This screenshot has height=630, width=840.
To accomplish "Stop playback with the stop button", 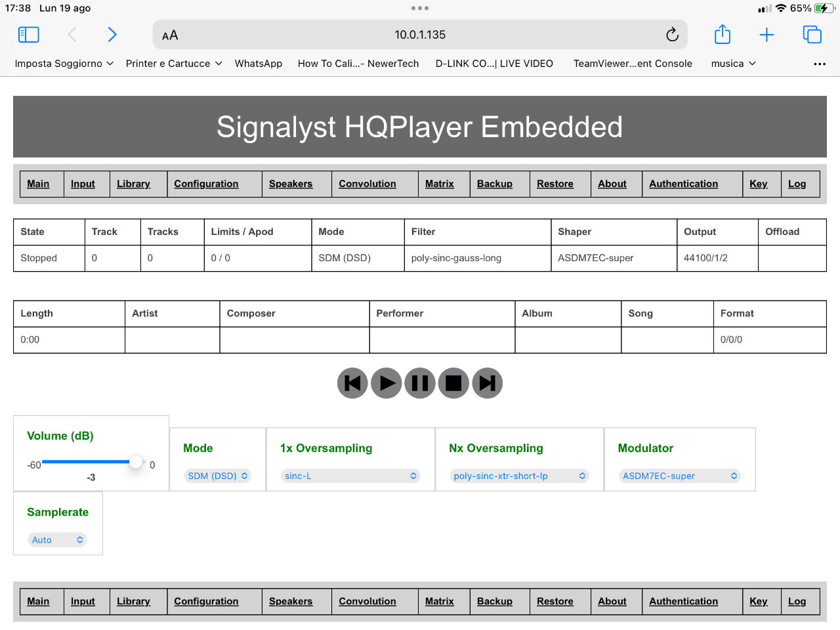I will pos(453,383).
